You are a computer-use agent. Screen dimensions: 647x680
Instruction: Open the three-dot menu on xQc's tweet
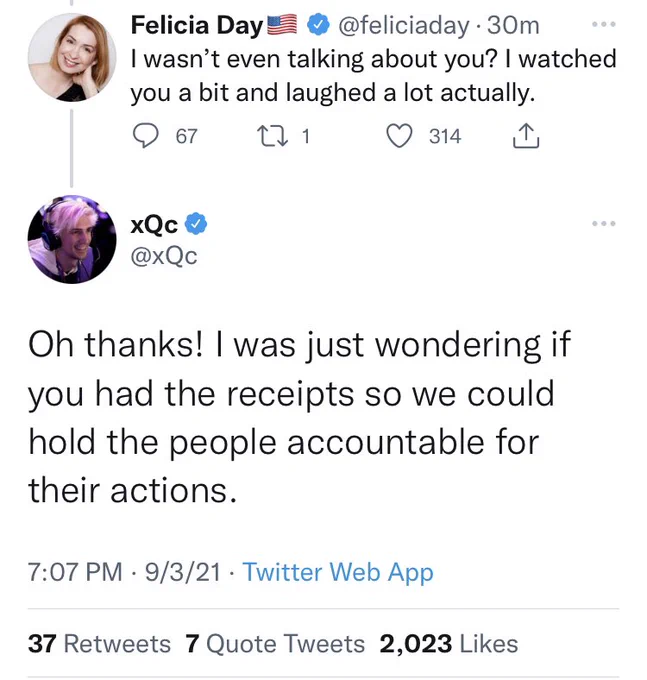604,224
